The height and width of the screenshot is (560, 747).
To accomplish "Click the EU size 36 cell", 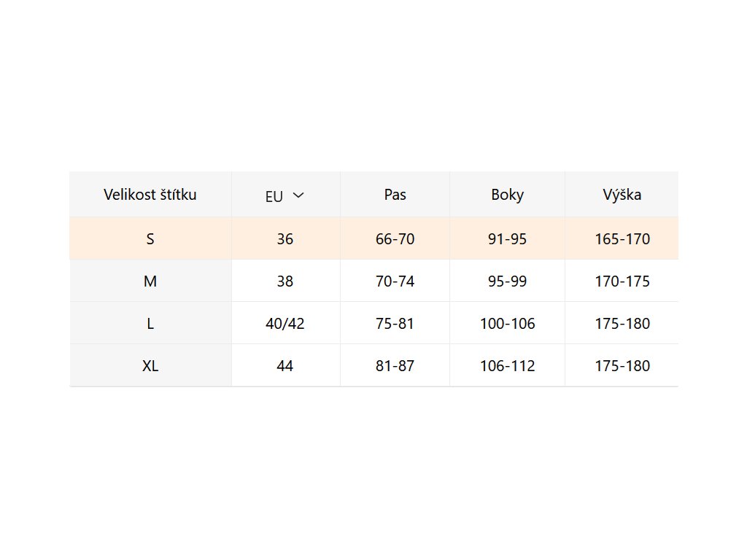I will point(285,238).
